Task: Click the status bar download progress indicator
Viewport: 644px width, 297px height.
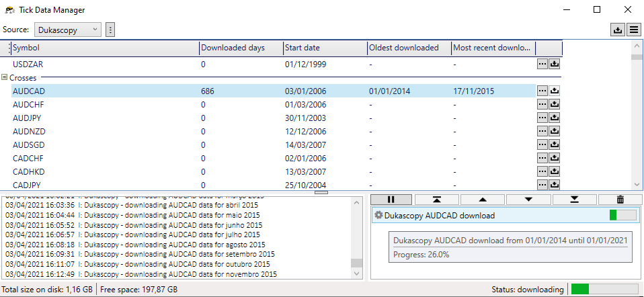Action: [604, 289]
